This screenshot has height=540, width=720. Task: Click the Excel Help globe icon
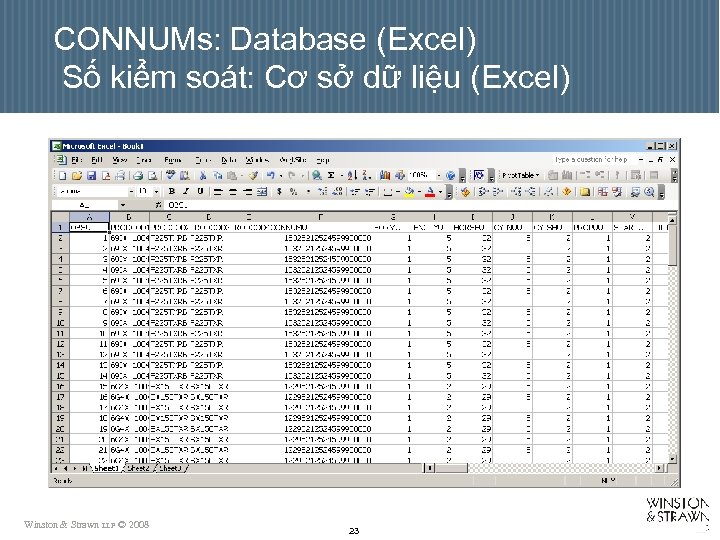[x=450, y=175]
